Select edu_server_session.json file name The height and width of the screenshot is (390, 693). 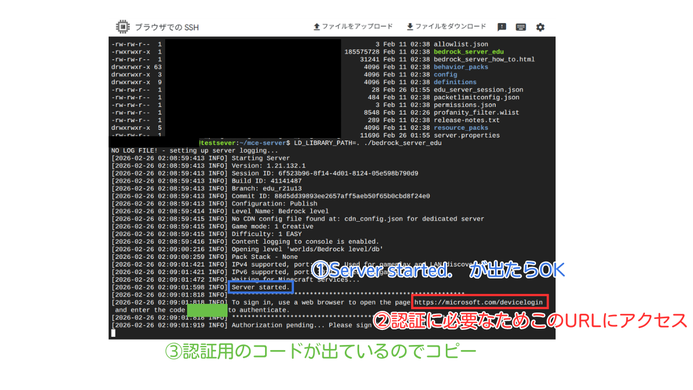pos(478,90)
